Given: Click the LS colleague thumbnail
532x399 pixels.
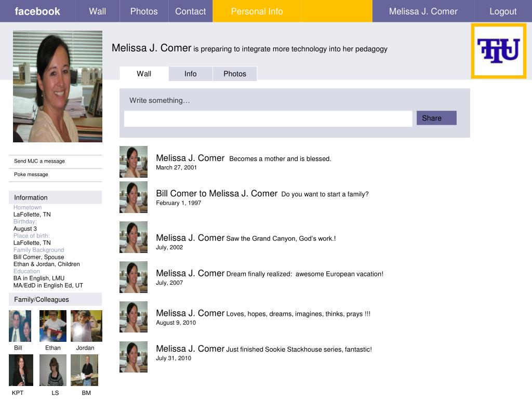Looking at the screenshot, I should click(53, 370).
